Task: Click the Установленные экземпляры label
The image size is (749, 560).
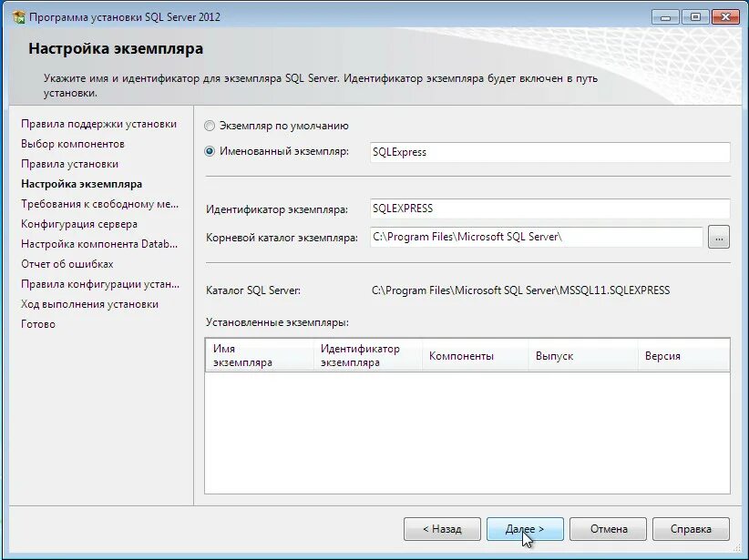Action: pyautogui.click(x=277, y=322)
